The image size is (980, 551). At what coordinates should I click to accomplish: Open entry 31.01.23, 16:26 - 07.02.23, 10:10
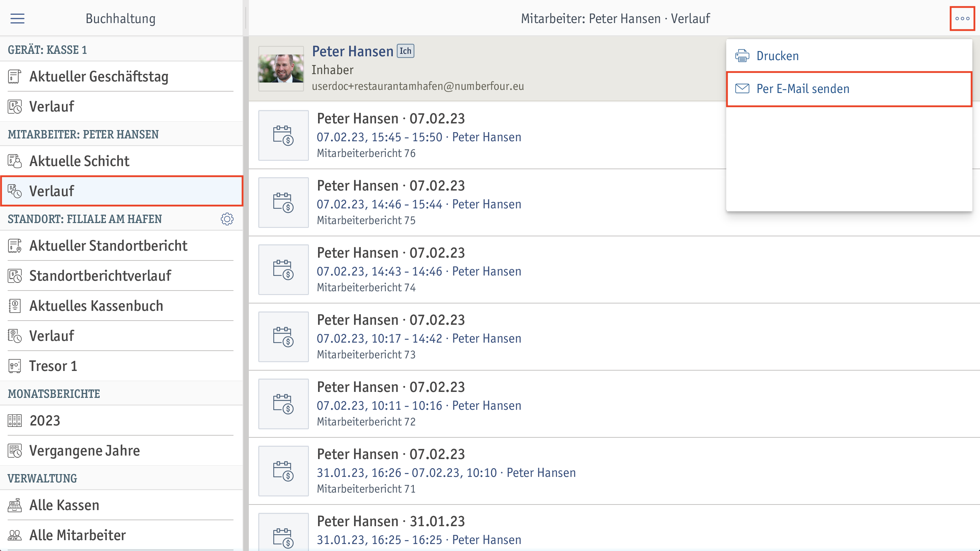click(x=614, y=471)
